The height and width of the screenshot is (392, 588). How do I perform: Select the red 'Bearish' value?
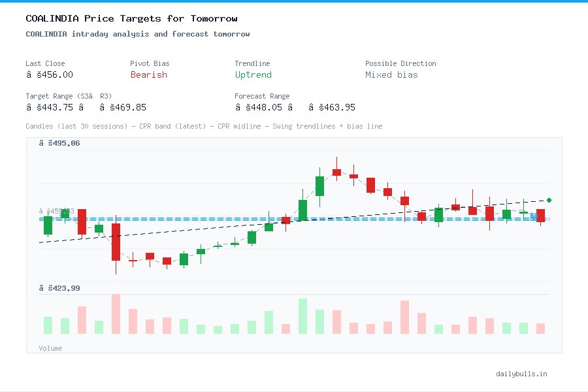[149, 74]
